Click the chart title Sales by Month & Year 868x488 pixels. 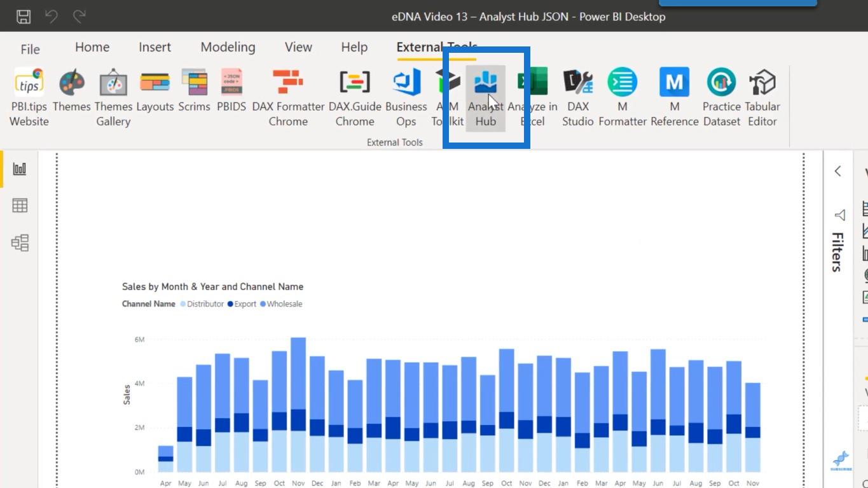[212, 287]
